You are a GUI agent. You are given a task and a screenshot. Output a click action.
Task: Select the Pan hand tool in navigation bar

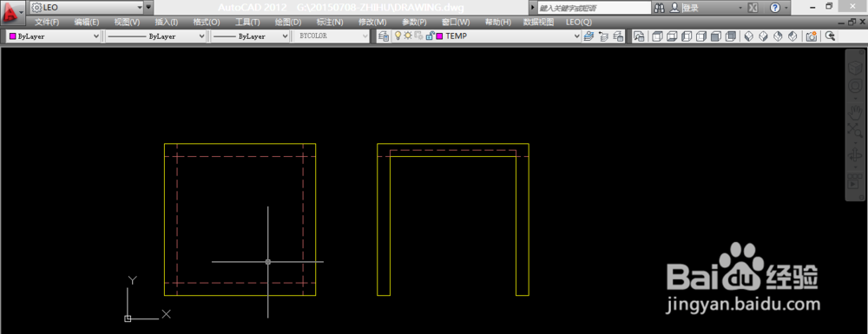(855, 112)
